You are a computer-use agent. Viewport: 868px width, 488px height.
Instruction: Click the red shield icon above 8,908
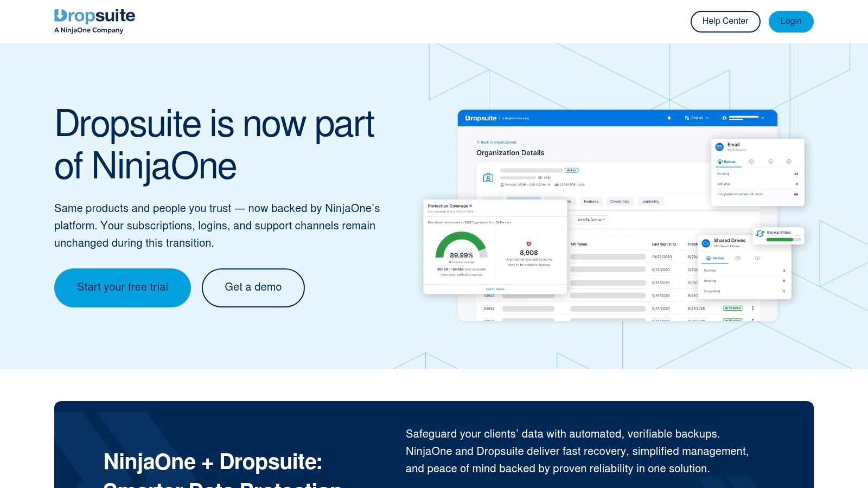pos(529,244)
